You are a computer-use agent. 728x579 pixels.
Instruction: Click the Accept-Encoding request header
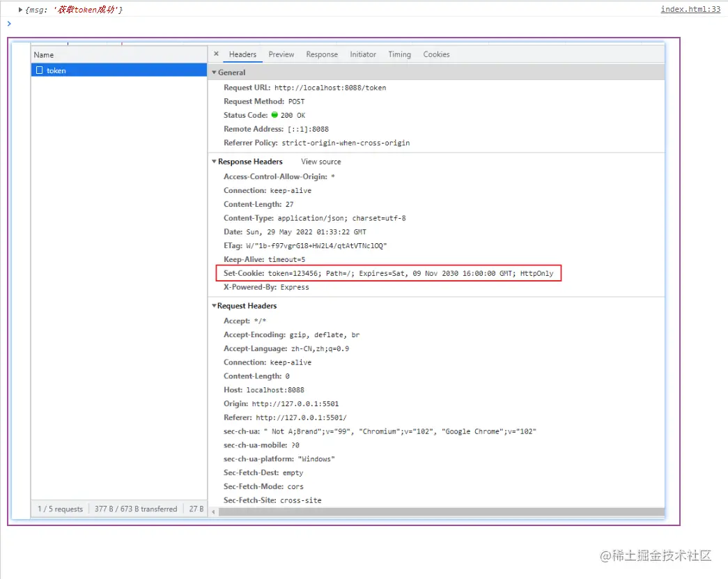click(292, 334)
